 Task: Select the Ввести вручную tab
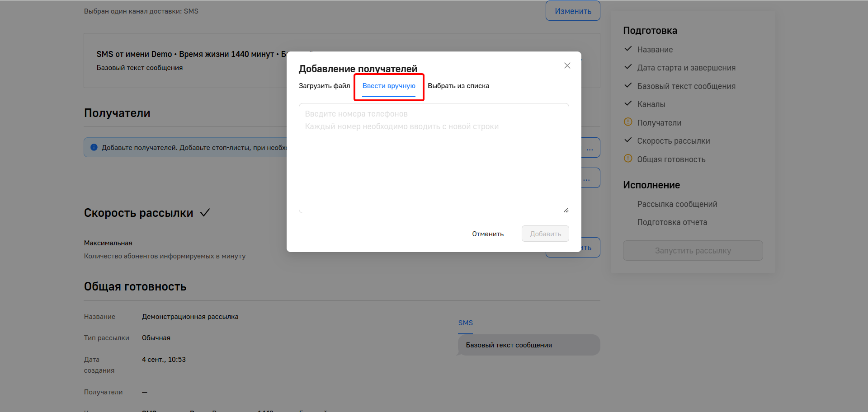[x=389, y=86]
